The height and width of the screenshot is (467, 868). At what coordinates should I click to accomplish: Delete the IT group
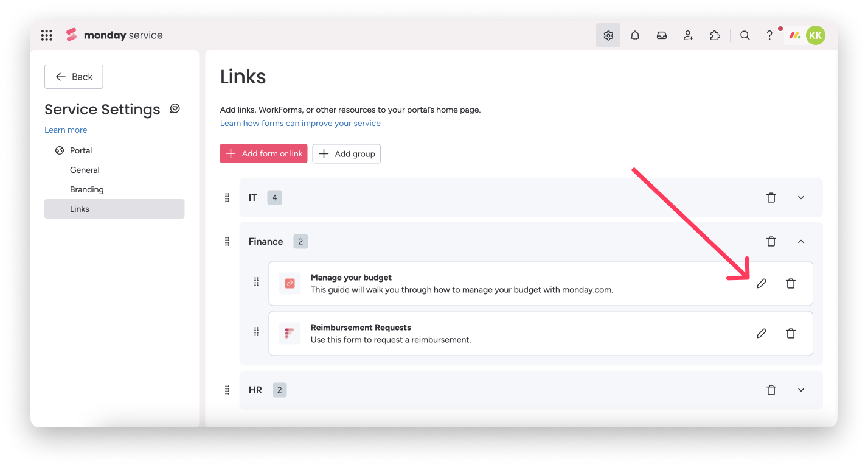(x=771, y=197)
